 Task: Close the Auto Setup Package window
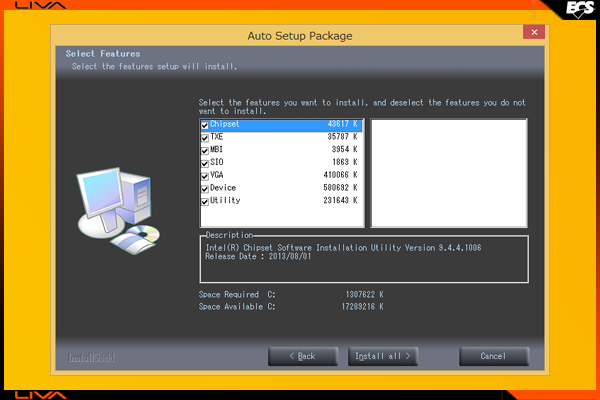pos(534,32)
